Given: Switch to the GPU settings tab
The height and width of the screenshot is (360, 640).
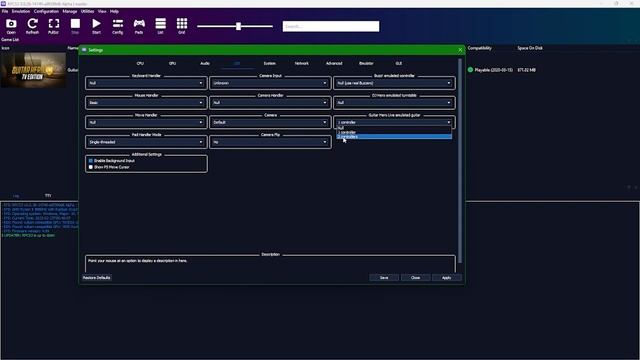Looking at the screenshot, I should pos(172,63).
